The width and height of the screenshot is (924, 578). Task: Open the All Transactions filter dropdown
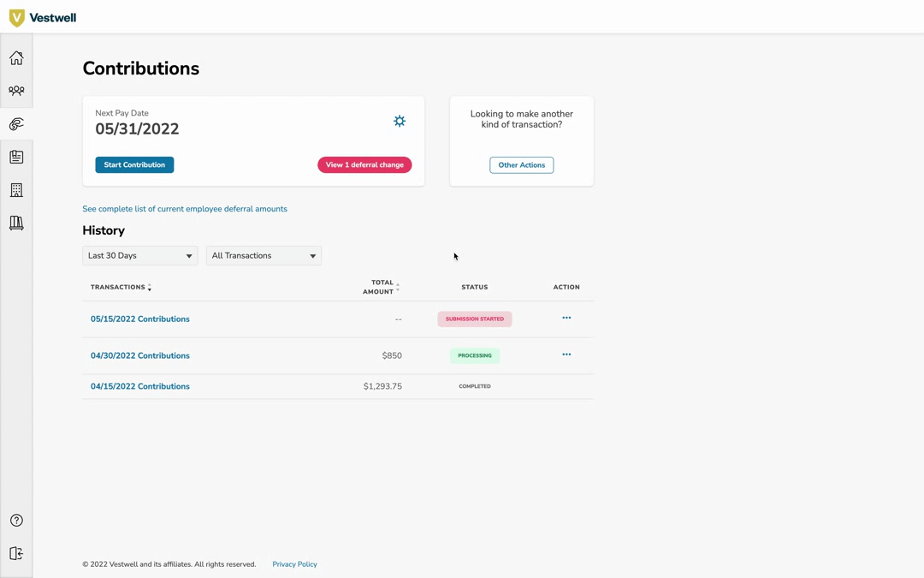tap(264, 255)
